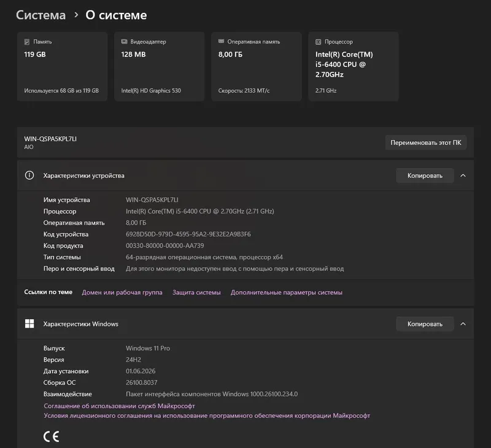Click the RAM icon in the Оперативная память card
The image size is (491, 448).
tap(222, 41)
